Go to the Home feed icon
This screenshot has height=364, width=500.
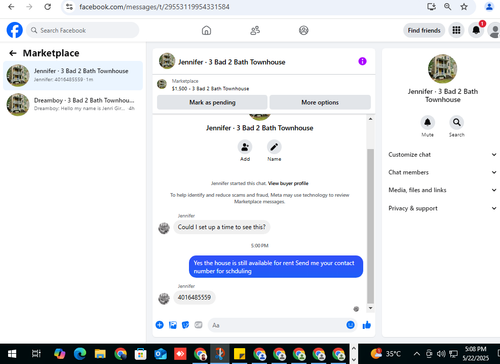(x=206, y=30)
